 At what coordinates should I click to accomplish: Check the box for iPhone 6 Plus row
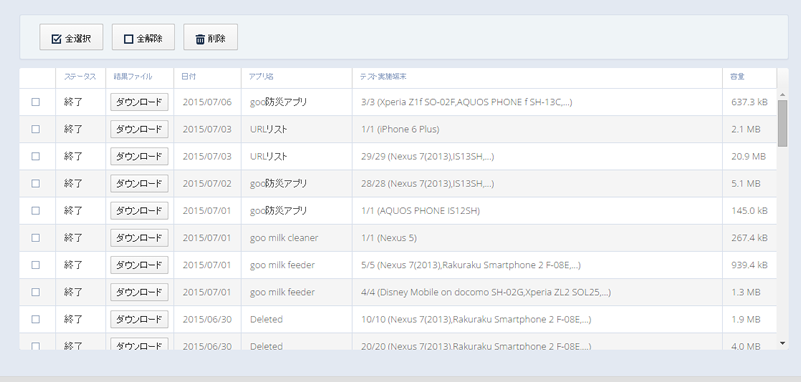[x=35, y=129]
